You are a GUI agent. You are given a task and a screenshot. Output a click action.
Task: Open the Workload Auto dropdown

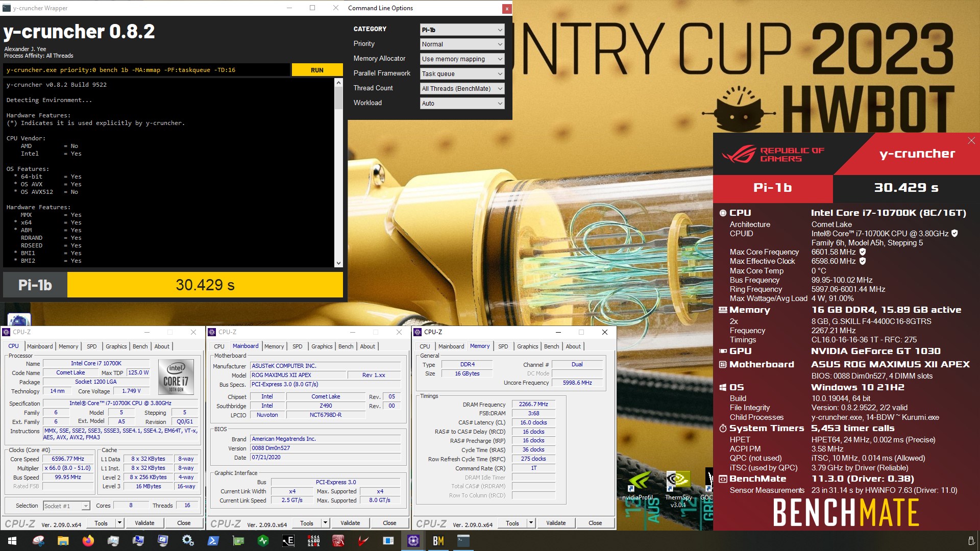click(462, 104)
